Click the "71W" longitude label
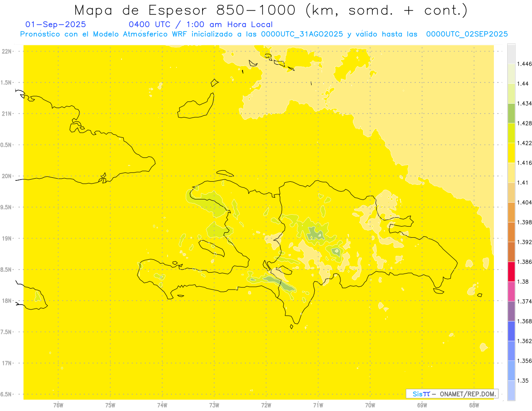532x411 pixels. (x=318, y=405)
